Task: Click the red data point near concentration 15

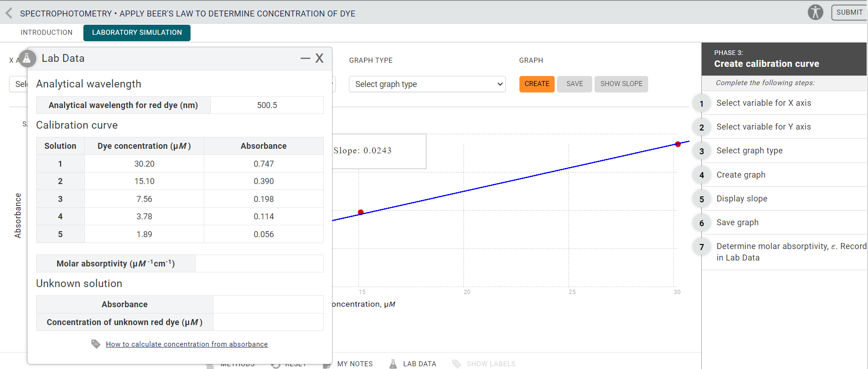Action: coord(361,212)
